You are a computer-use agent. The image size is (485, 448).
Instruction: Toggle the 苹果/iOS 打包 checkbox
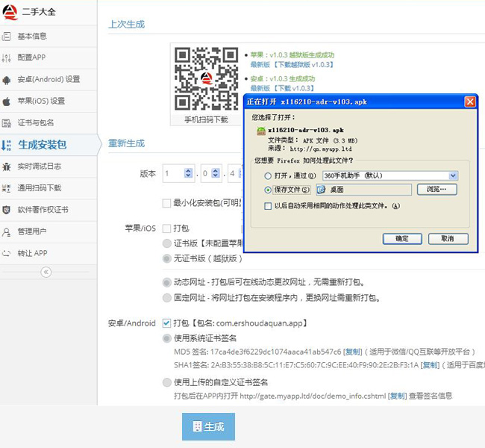(166, 228)
